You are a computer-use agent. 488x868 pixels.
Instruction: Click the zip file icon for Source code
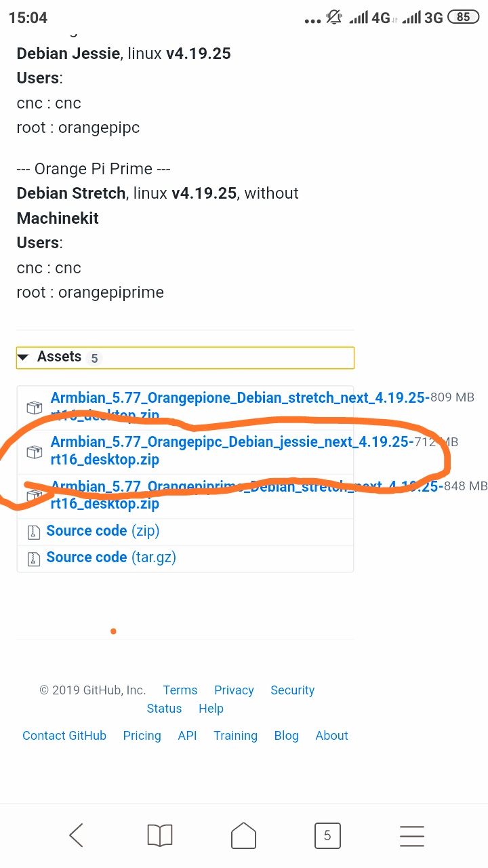(33, 532)
